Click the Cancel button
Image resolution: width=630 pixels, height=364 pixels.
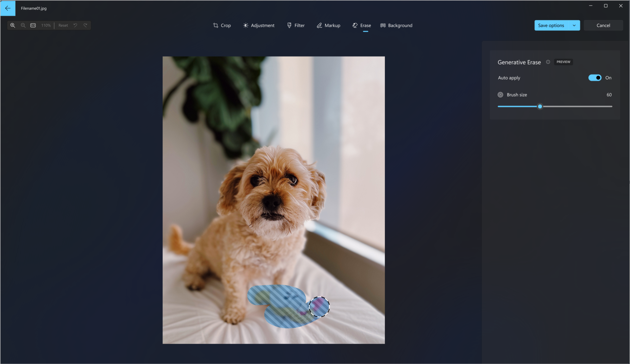603,25
